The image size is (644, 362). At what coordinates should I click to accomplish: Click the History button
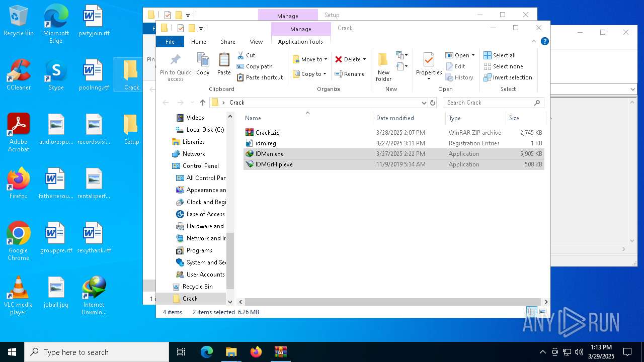(460, 77)
